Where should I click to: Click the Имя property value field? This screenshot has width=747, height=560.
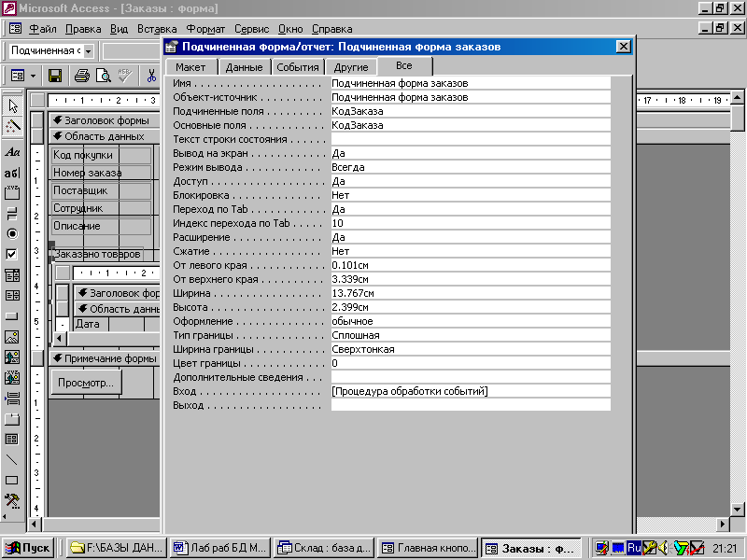471,83
